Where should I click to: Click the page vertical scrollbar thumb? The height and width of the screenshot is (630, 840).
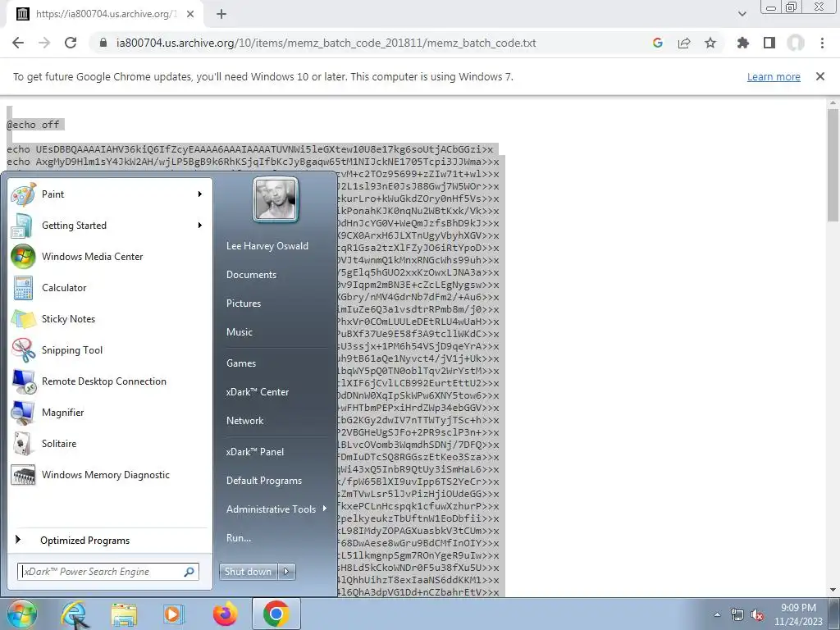coord(833,165)
